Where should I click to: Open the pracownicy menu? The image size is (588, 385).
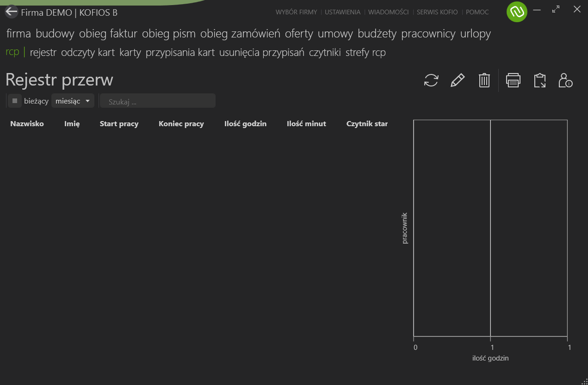428,34
